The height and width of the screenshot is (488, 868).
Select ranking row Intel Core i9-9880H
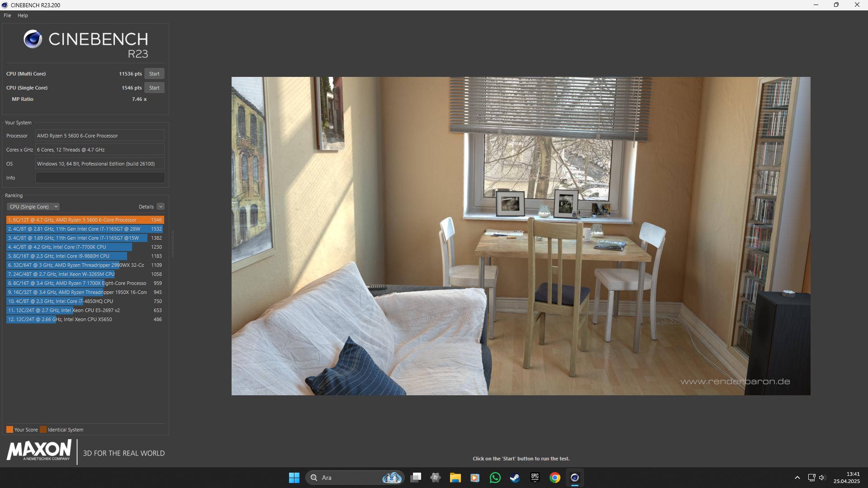click(85, 256)
